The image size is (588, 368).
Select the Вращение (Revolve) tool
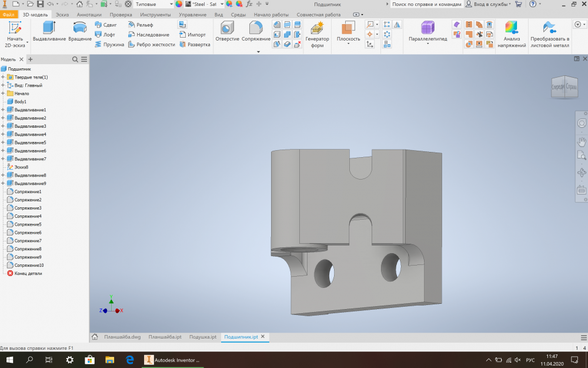point(79,32)
